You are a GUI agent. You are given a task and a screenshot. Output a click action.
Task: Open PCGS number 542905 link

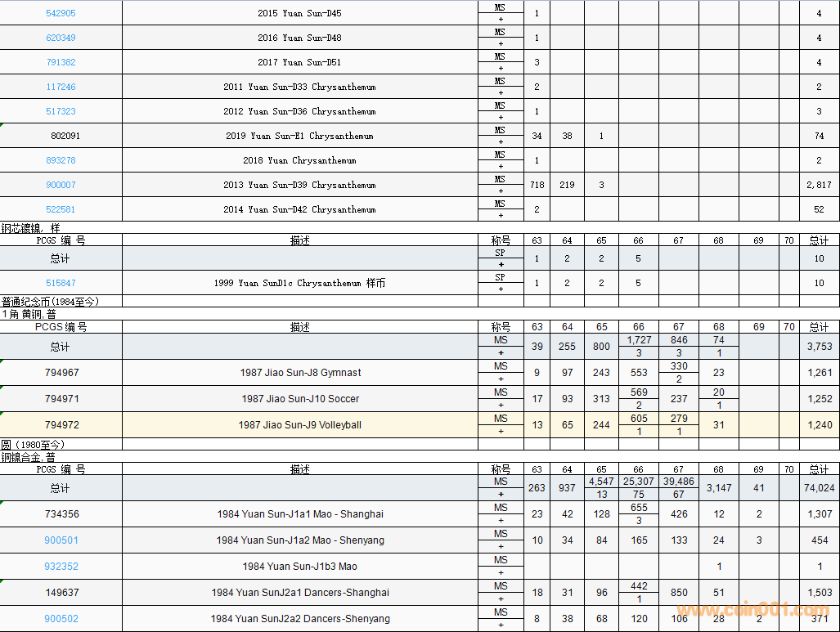click(x=61, y=13)
